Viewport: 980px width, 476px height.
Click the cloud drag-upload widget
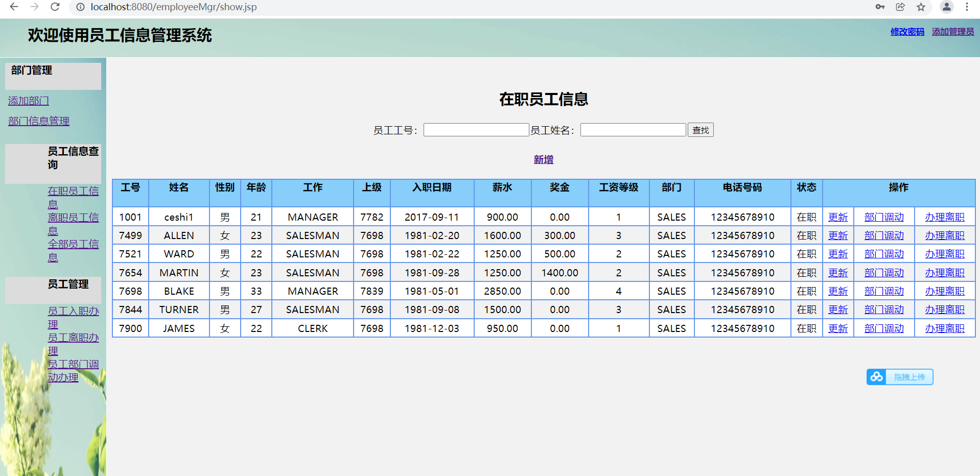point(900,377)
